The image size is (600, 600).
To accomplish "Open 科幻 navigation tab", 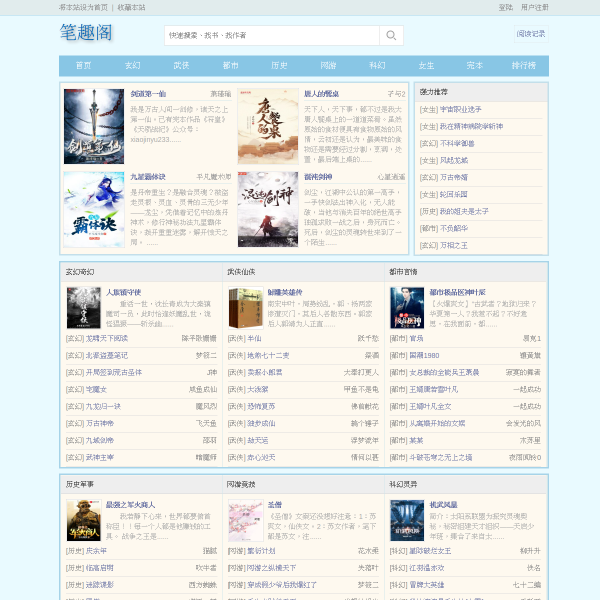I will 377,65.
